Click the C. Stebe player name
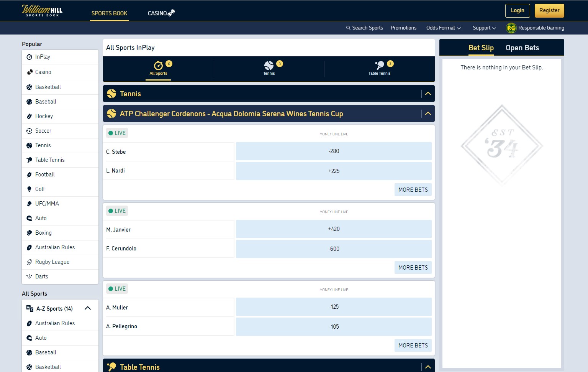The width and height of the screenshot is (588, 372). tap(116, 152)
